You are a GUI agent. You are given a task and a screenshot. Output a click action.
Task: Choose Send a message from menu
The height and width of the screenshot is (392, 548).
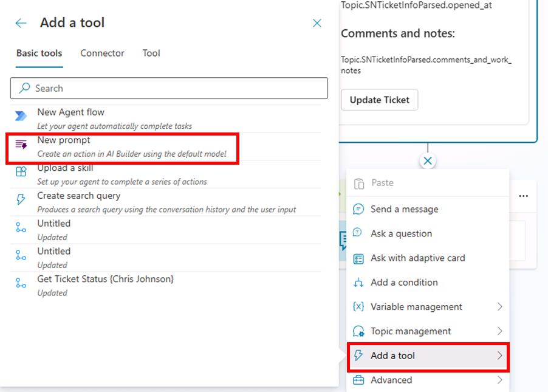pyautogui.click(x=404, y=209)
